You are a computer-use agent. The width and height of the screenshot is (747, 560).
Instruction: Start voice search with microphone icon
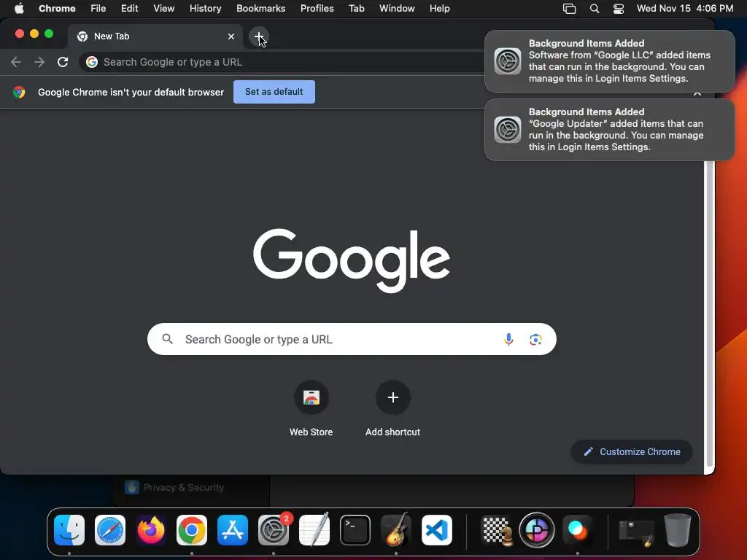508,339
